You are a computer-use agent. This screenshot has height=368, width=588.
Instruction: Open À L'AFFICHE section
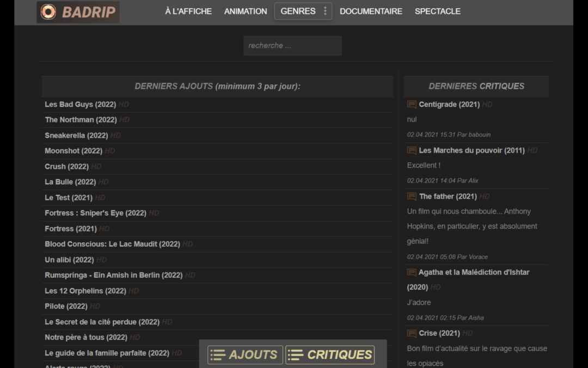click(x=188, y=11)
